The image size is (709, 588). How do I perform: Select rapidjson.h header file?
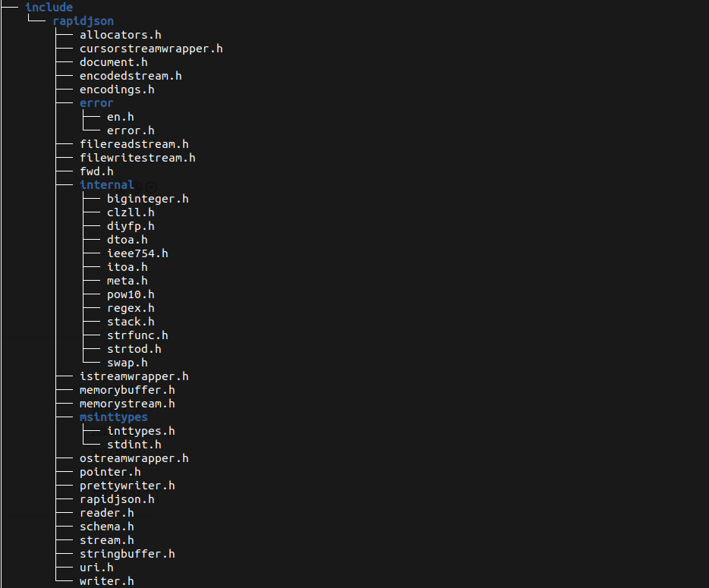[117, 499]
